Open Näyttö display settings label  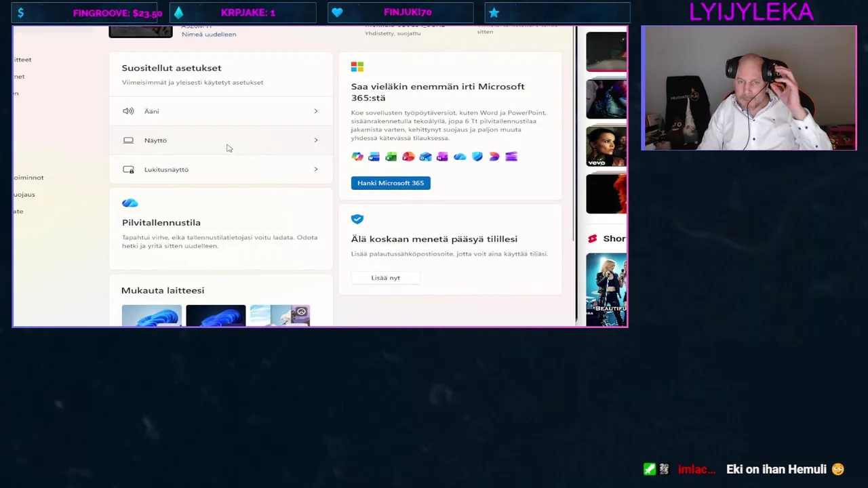155,140
